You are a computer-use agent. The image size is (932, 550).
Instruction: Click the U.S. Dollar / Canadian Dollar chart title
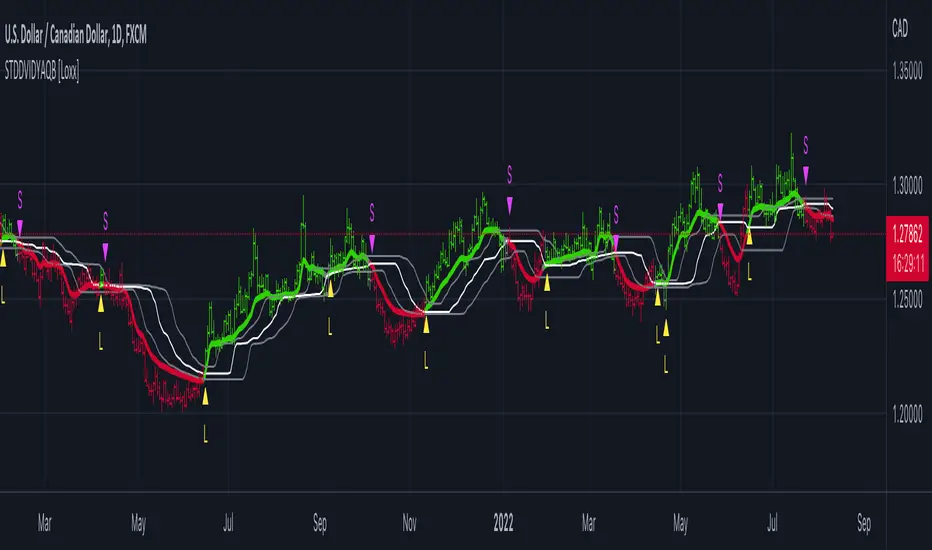[x=75, y=36]
